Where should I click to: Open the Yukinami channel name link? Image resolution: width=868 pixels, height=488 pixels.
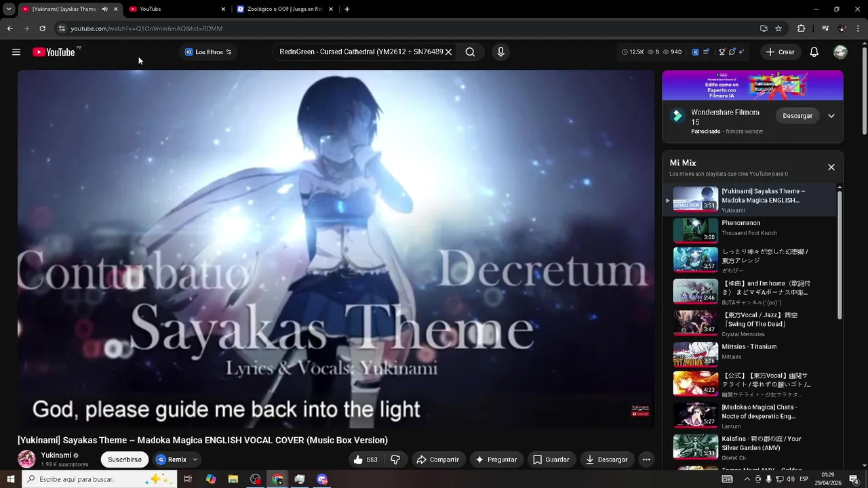(56, 455)
